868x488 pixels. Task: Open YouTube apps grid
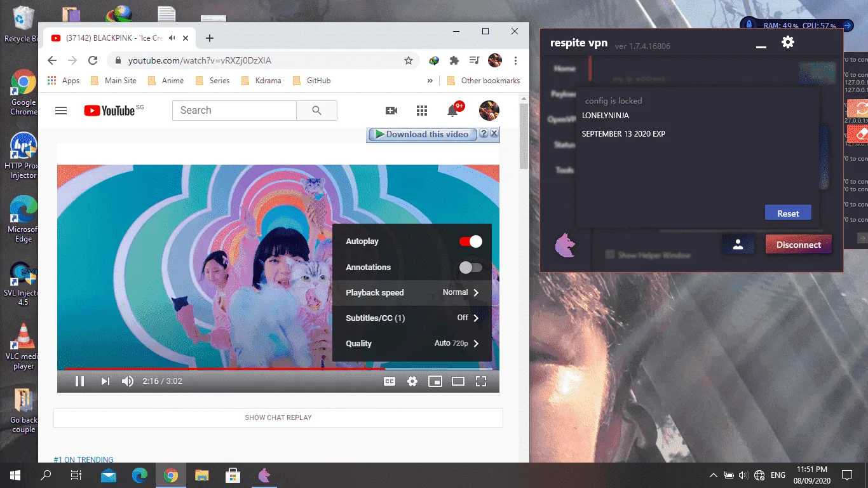422,111
